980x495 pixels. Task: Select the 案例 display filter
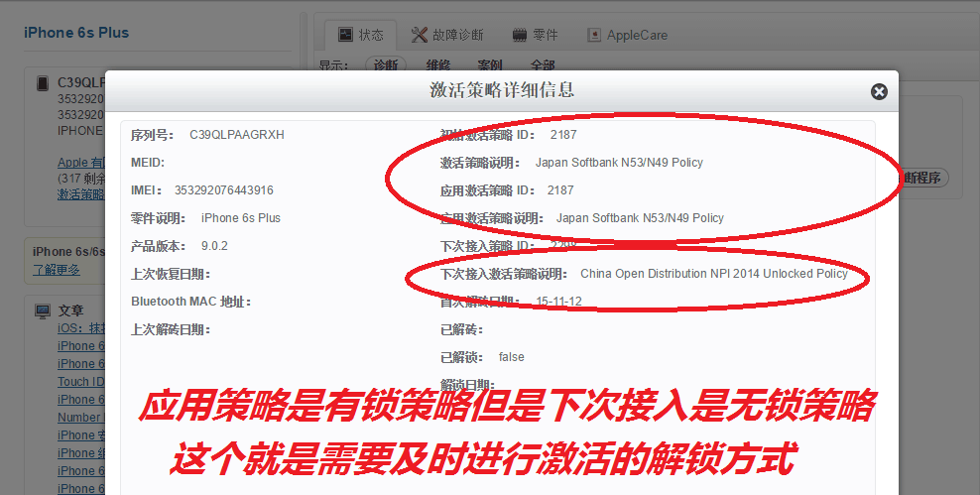coord(490,65)
